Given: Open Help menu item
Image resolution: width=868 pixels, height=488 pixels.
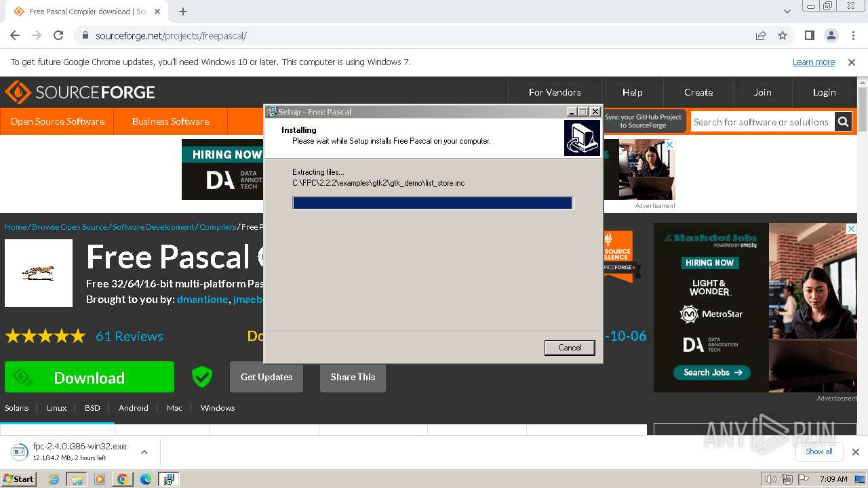Looking at the screenshot, I should point(632,92).
